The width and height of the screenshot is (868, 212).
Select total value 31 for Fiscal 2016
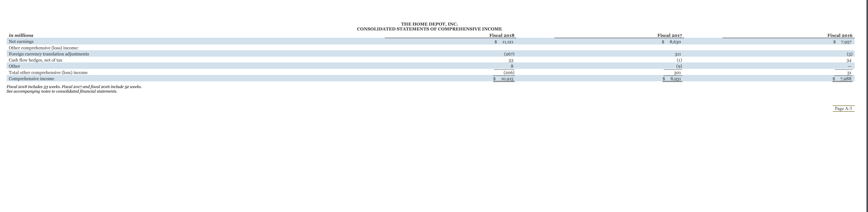click(x=849, y=72)
